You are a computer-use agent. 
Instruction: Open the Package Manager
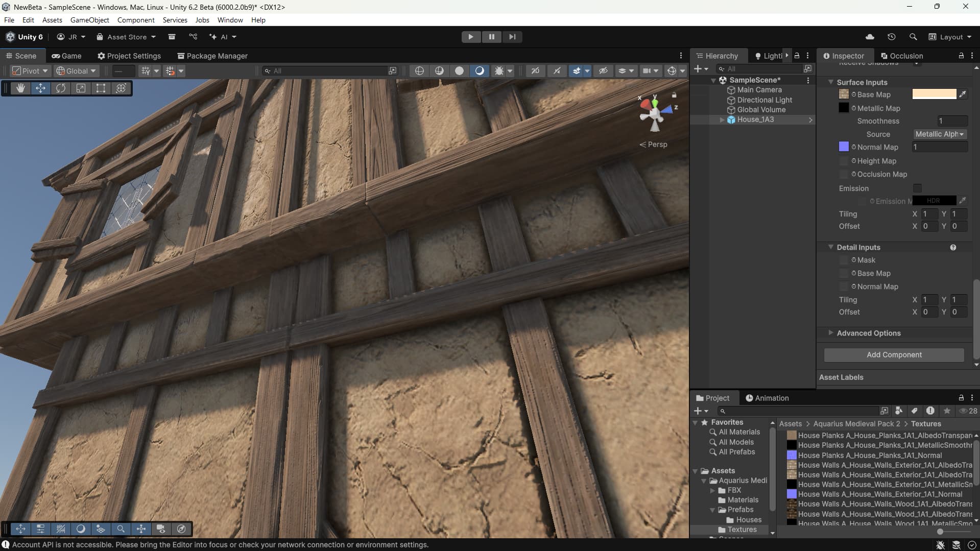click(212, 56)
